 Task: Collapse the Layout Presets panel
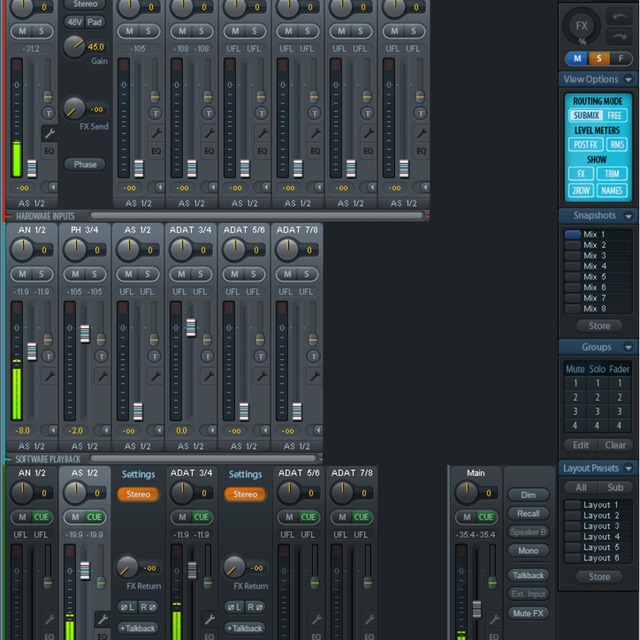coord(629,468)
